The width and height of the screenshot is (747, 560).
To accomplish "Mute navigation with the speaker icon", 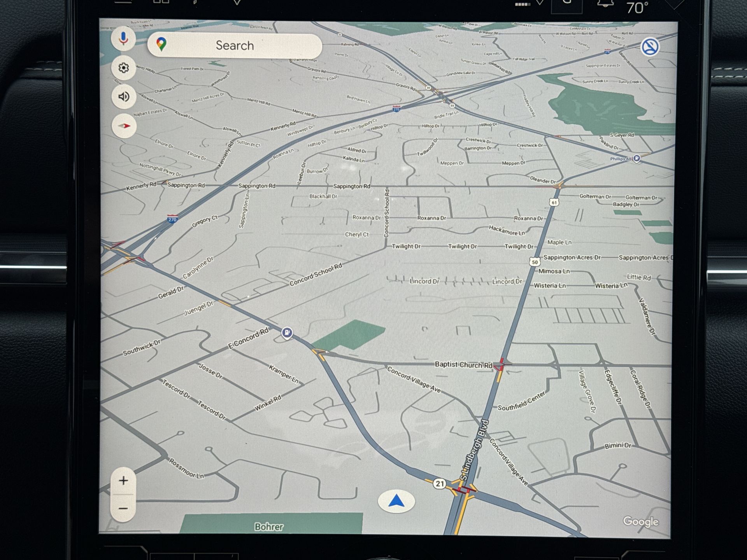I will tap(124, 96).
